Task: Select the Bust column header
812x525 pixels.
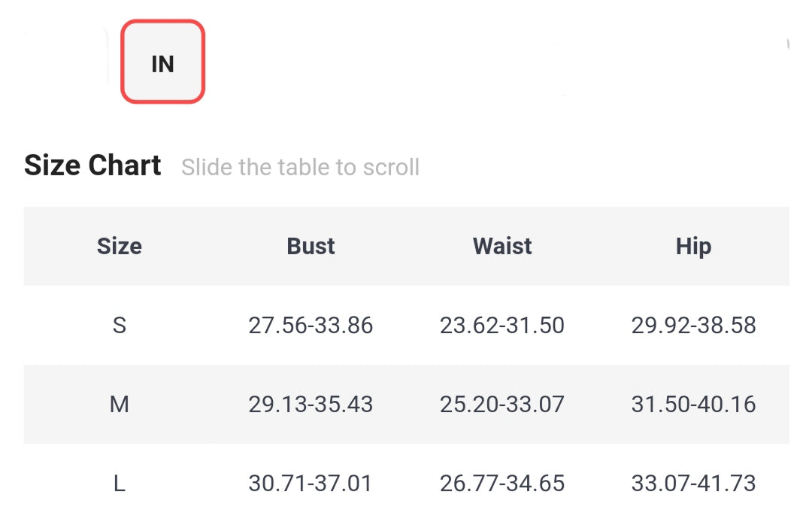Action: [311, 246]
